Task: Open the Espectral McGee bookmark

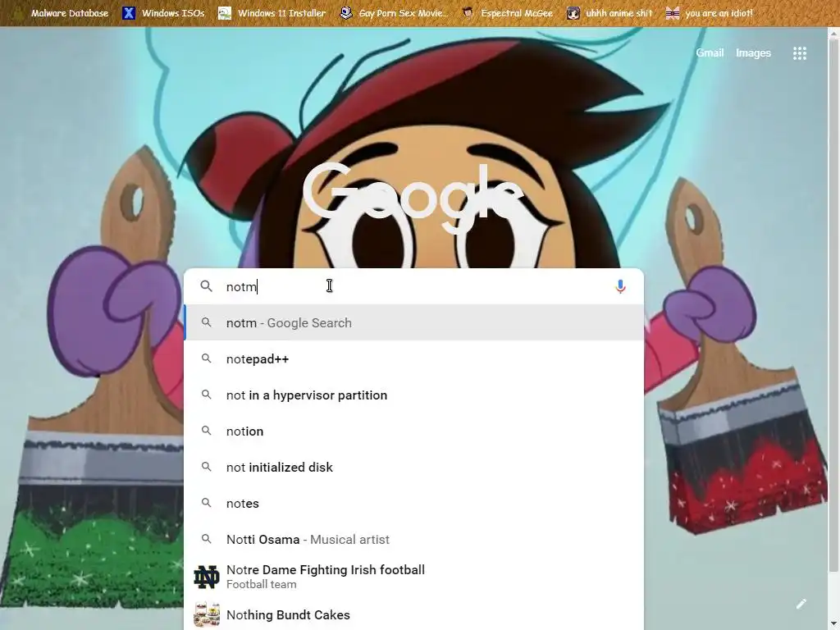Action: [507, 13]
